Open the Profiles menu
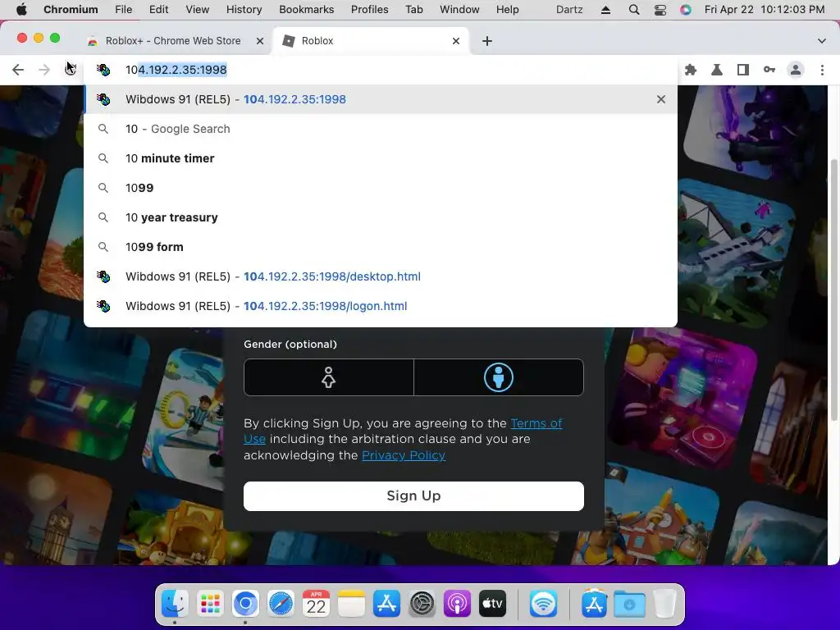The height and width of the screenshot is (630, 840). [x=370, y=10]
